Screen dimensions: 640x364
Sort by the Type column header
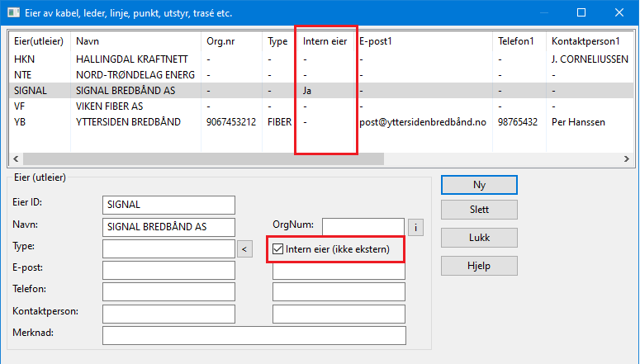tap(278, 41)
